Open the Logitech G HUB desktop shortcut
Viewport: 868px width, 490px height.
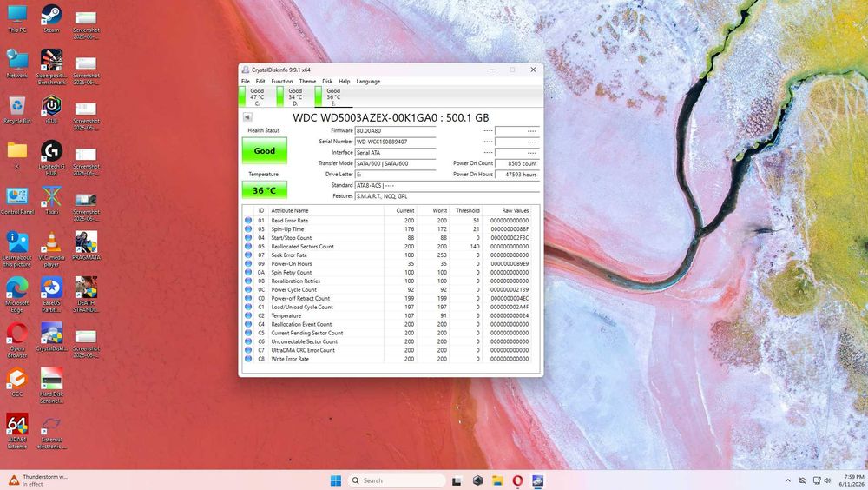51,158
